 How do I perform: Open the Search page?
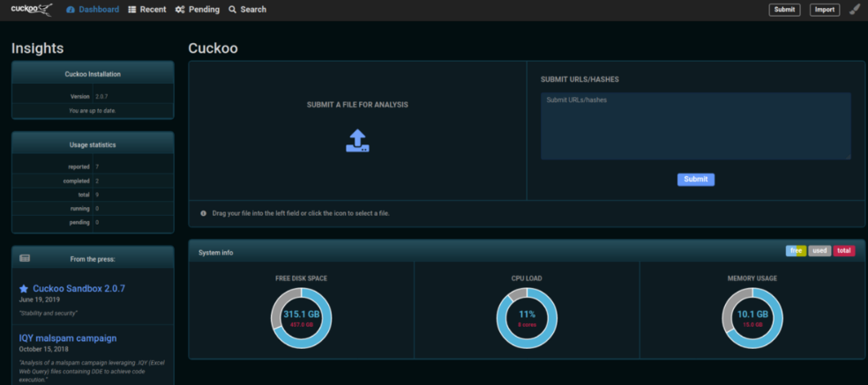click(248, 10)
